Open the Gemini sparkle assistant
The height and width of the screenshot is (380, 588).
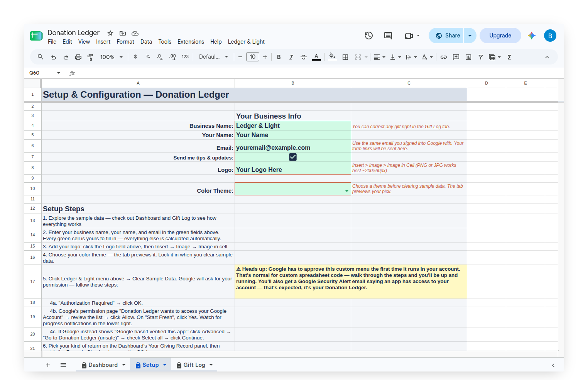pos(532,36)
